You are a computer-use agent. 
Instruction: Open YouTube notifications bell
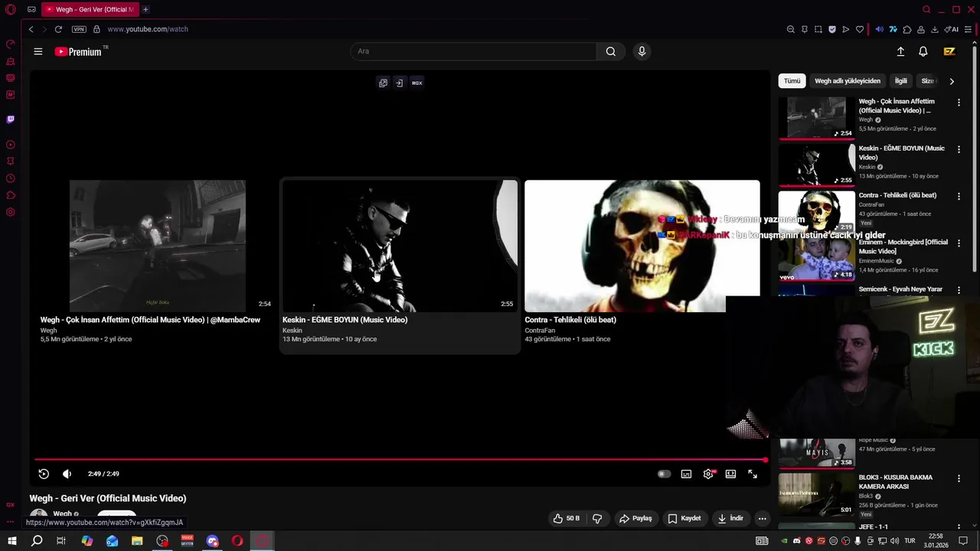[923, 51]
